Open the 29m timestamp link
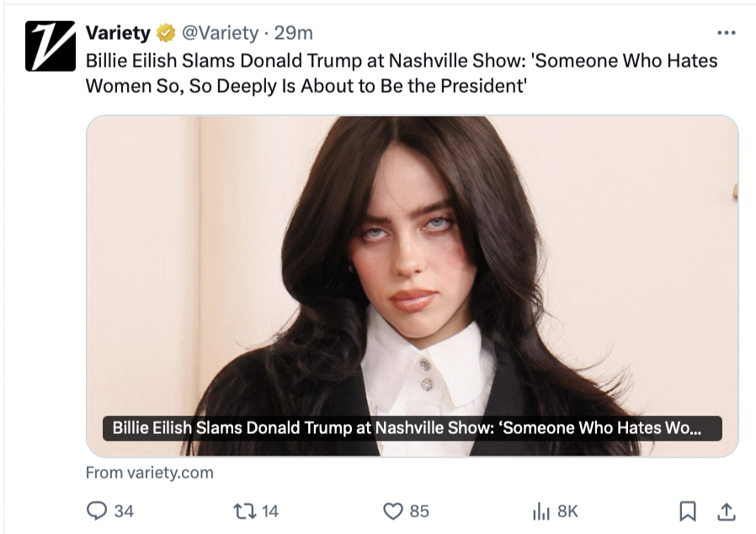 [294, 33]
